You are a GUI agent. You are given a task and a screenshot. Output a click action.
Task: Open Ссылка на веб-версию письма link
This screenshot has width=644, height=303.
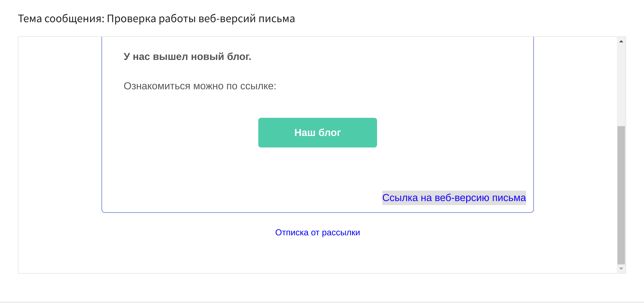pos(454,198)
